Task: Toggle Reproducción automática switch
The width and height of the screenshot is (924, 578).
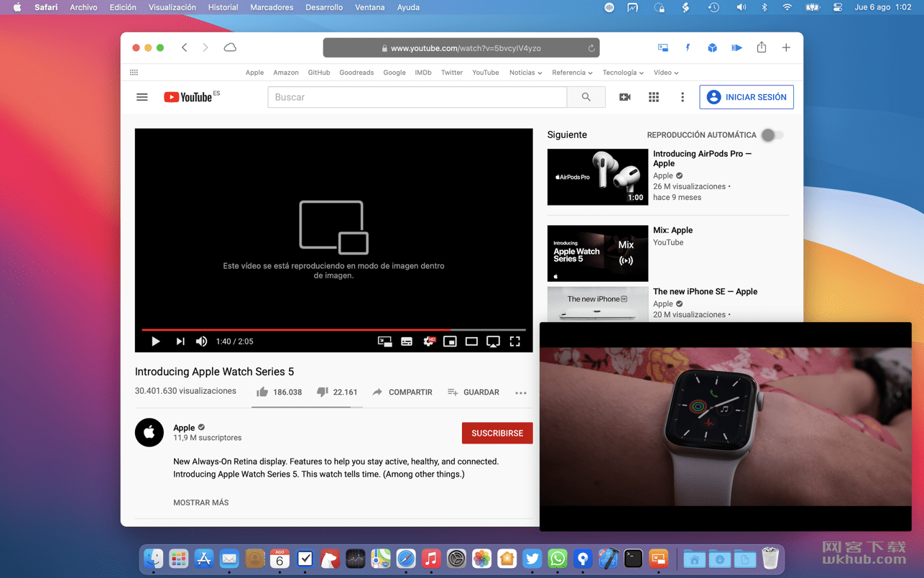Action: point(772,134)
